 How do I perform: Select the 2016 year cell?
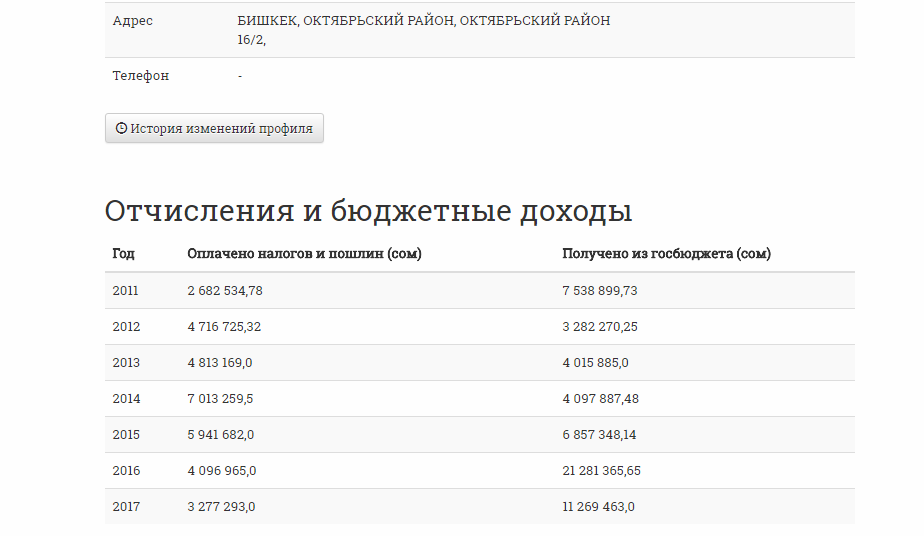(x=126, y=471)
